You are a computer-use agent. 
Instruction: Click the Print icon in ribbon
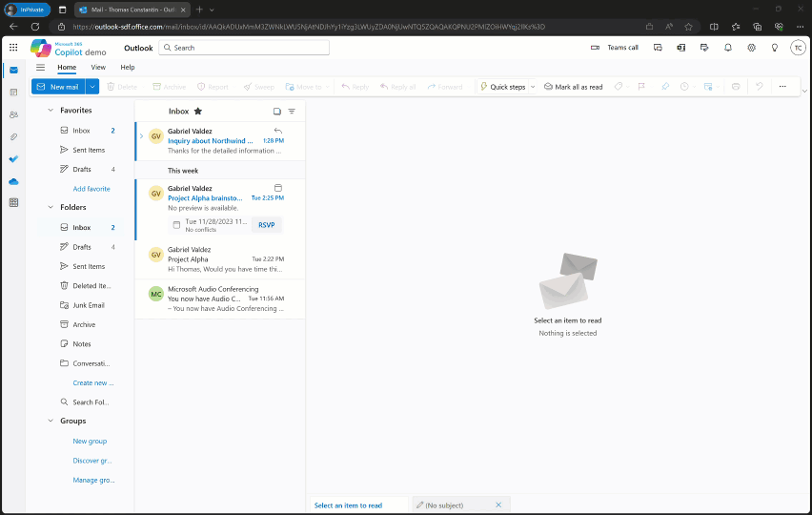(x=736, y=87)
